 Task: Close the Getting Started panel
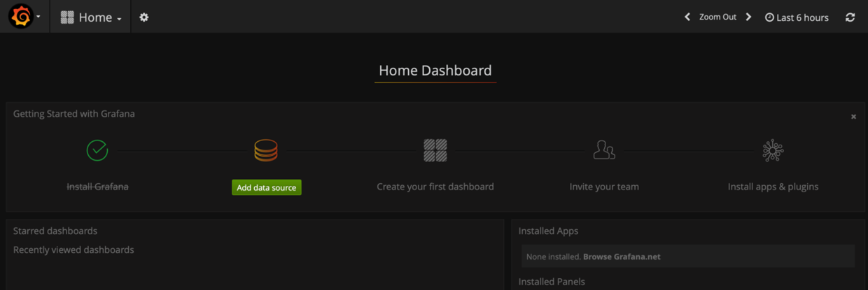point(853,117)
